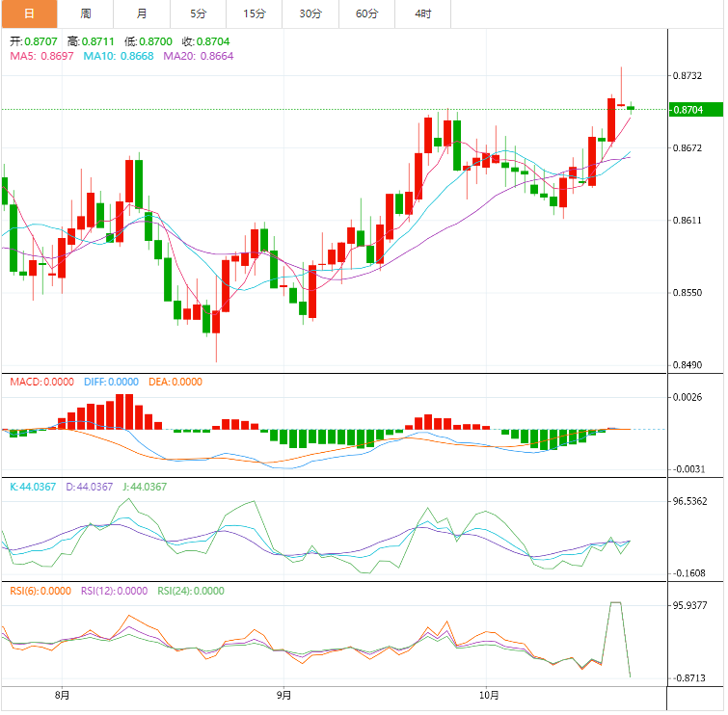Viewport: 728px width, 715px height.
Task: Select the DIFF value label
Action: point(111,382)
